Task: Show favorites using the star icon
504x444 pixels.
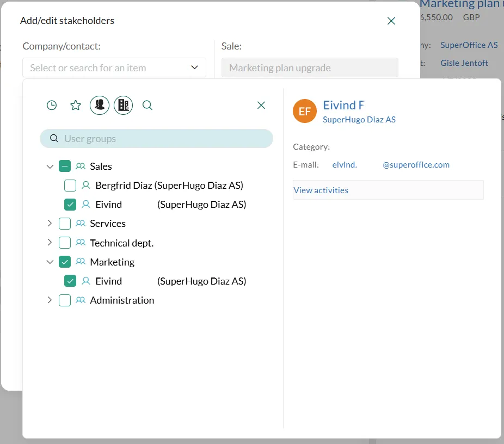Action: [x=76, y=106]
